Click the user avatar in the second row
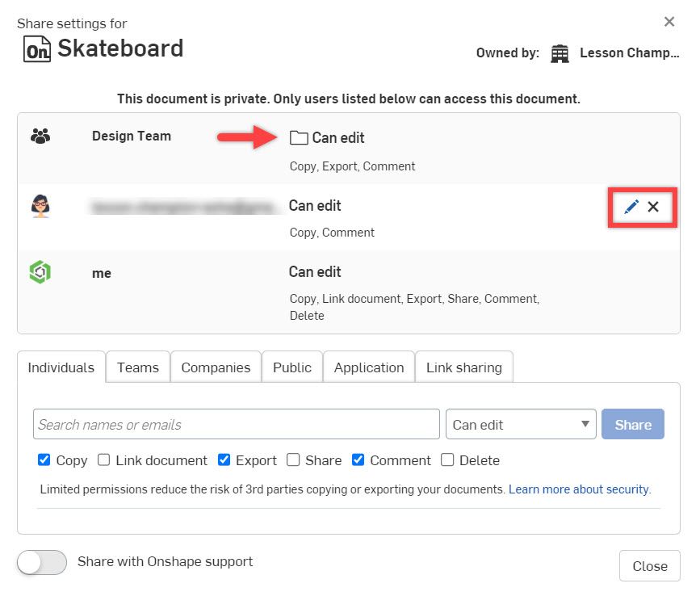Viewport: 700px width, 596px height. (x=40, y=207)
